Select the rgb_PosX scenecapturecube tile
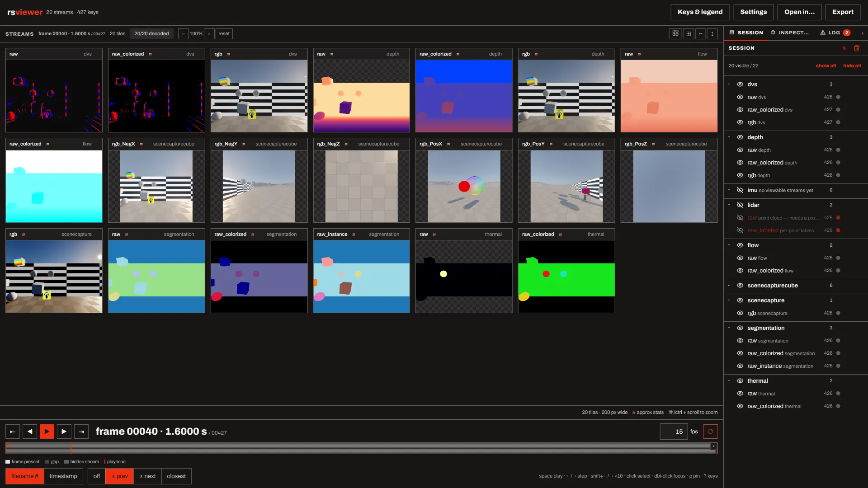 pos(464,180)
